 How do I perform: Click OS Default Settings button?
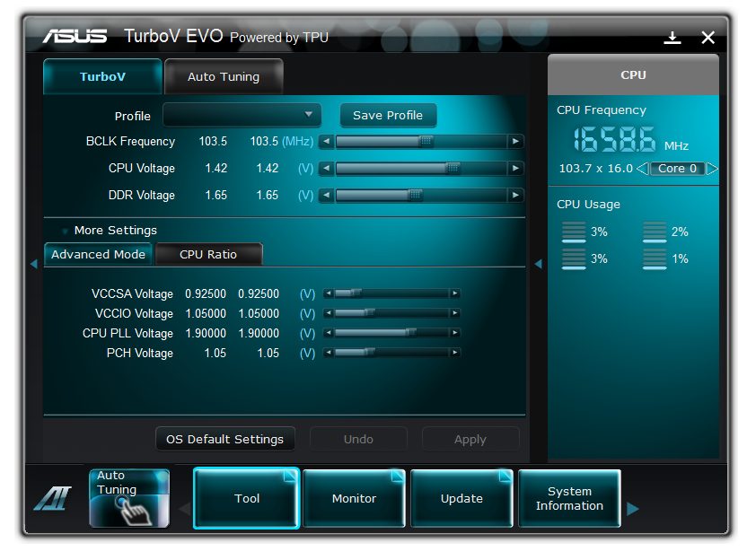[224, 439]
